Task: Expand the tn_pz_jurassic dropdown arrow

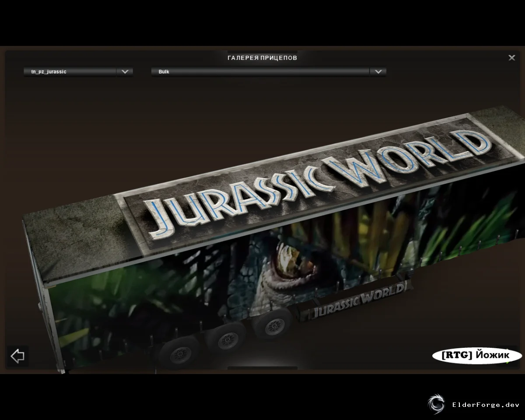Action: (125, 72)
